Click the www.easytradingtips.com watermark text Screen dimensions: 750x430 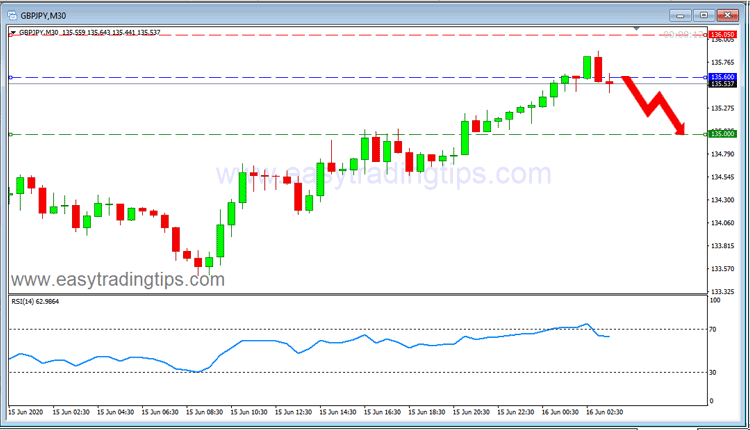pos(117,279)
